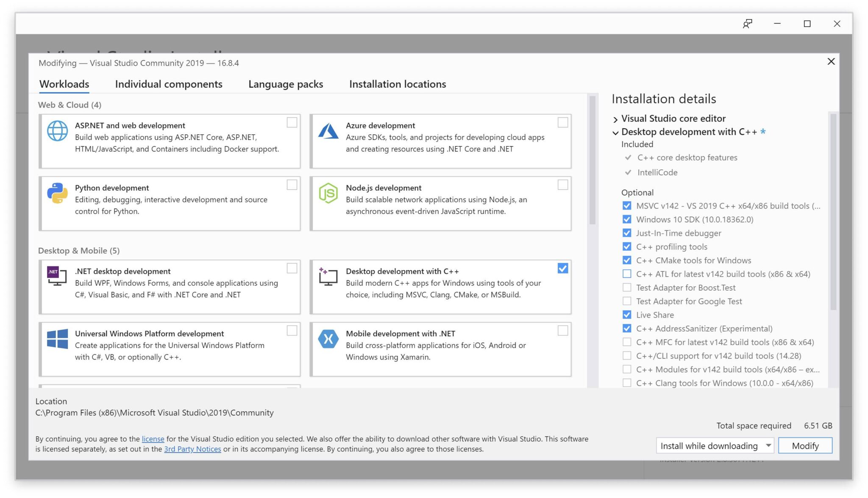Click the Python development logo icon
This screenshot has width=868, height=498.
(x=57, y=193)
